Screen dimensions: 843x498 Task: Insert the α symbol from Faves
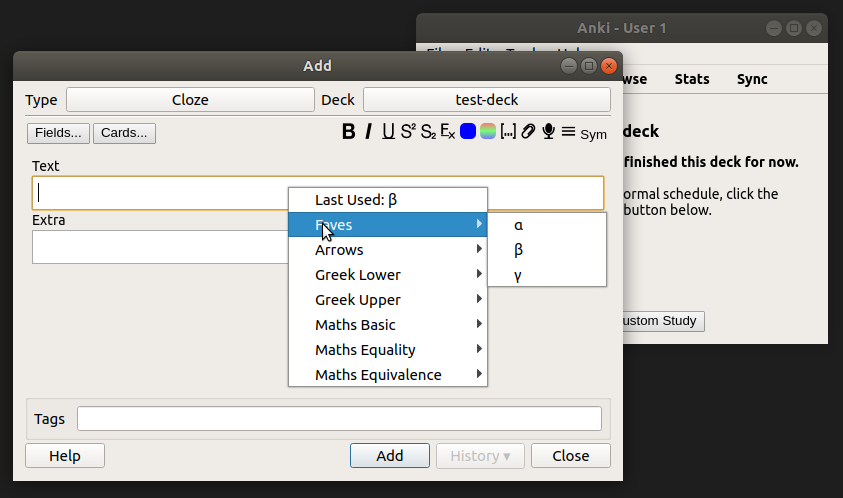[x=547, y=225]
